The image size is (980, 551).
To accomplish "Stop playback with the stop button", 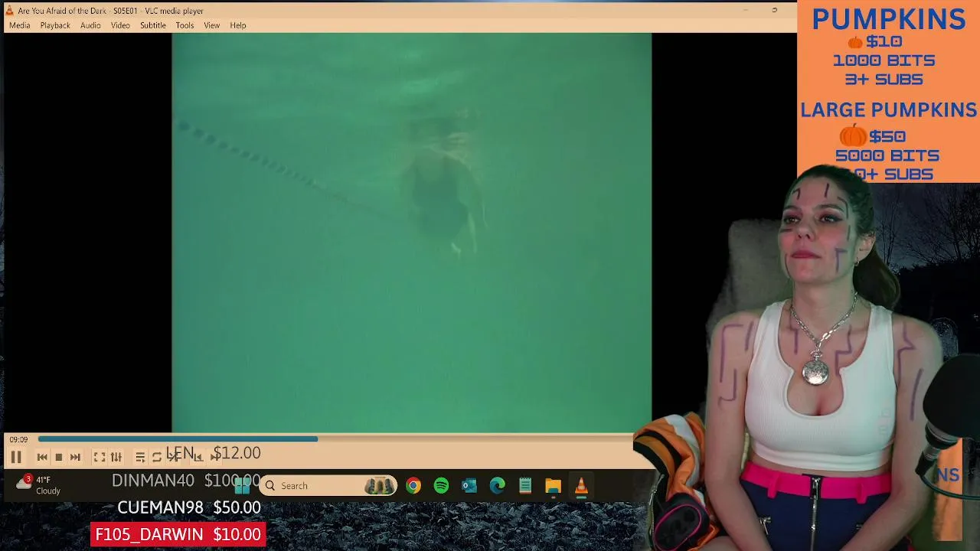I will [58, 457].
